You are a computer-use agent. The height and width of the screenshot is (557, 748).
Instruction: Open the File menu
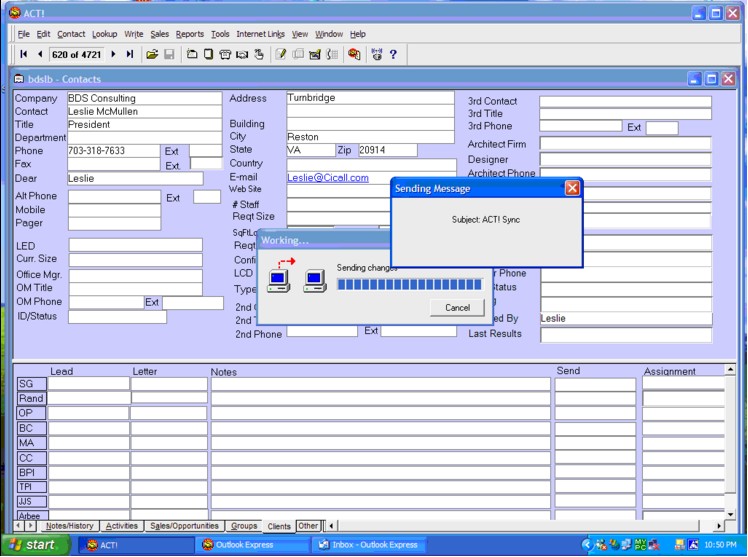(23, 34)
